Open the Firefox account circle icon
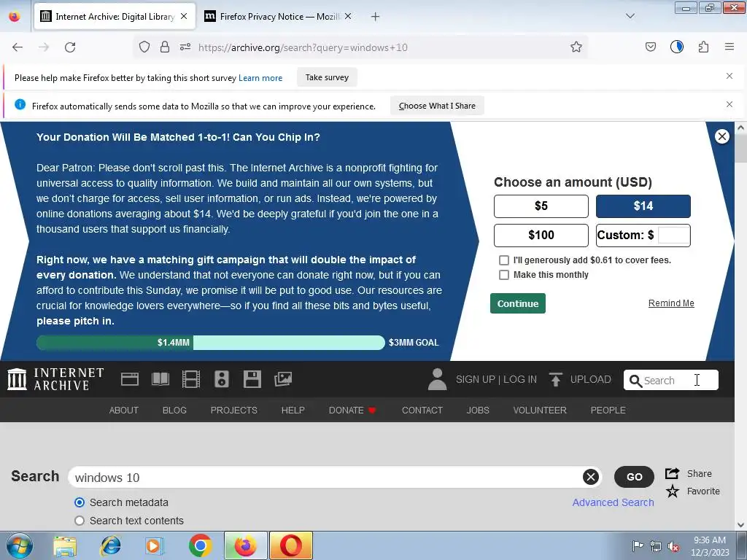Screen dimensions: 747x560 [x=677, y=47]
